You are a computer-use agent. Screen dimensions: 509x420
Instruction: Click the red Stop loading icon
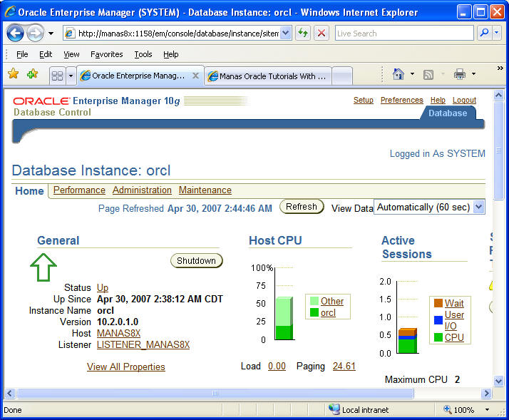322,33
